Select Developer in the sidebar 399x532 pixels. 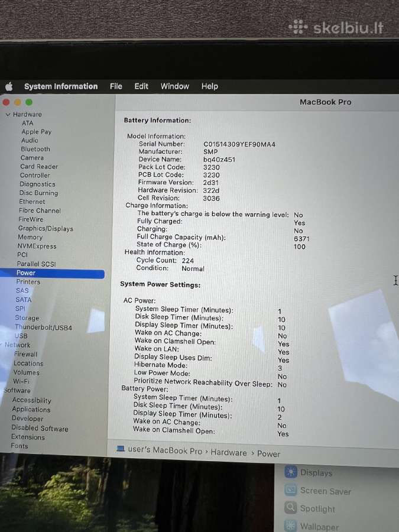[27, 419]
